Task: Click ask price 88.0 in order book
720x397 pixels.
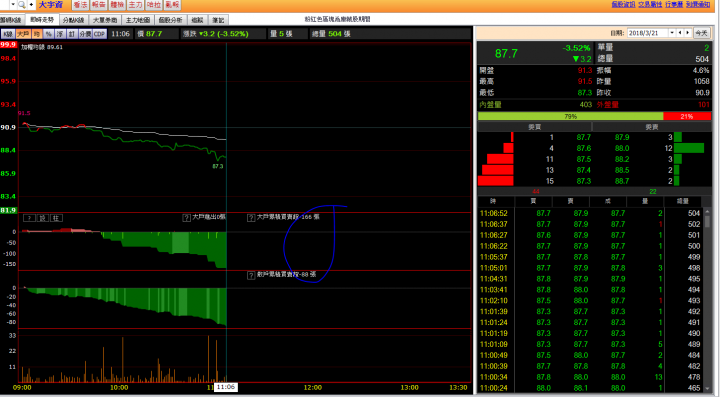Action: click(622, 148)
